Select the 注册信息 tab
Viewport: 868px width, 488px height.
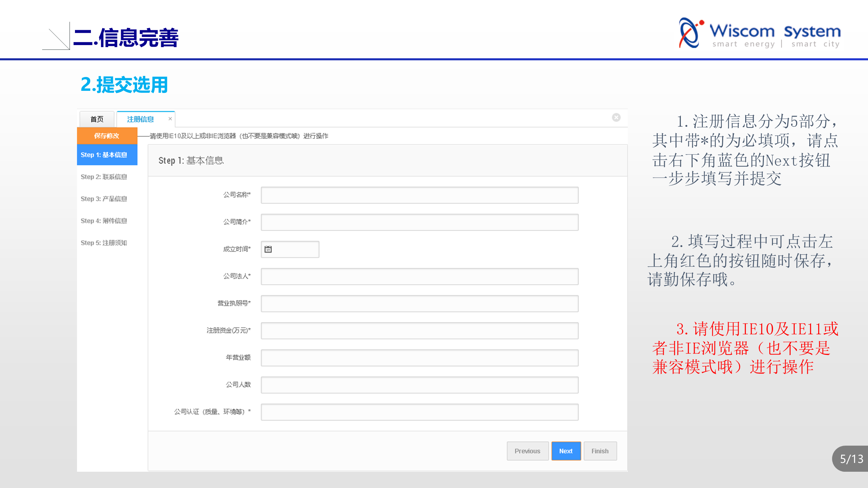140,119
